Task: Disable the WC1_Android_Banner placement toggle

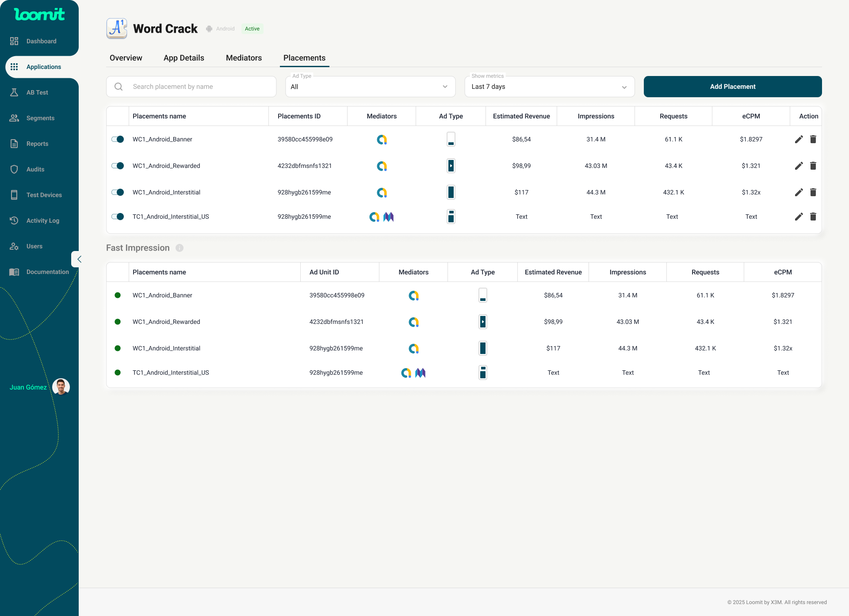Action: (118, 139)
